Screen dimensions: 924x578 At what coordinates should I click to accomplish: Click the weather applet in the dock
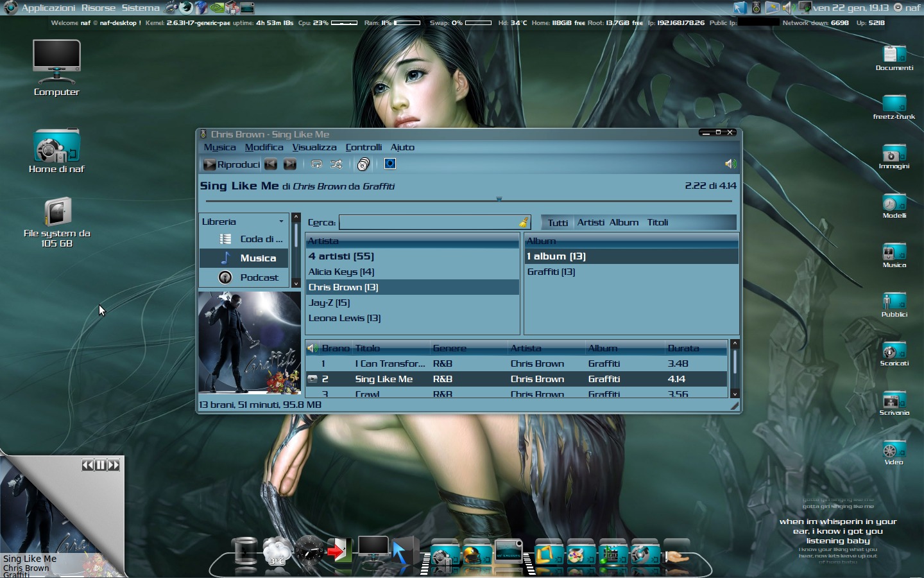277,552
